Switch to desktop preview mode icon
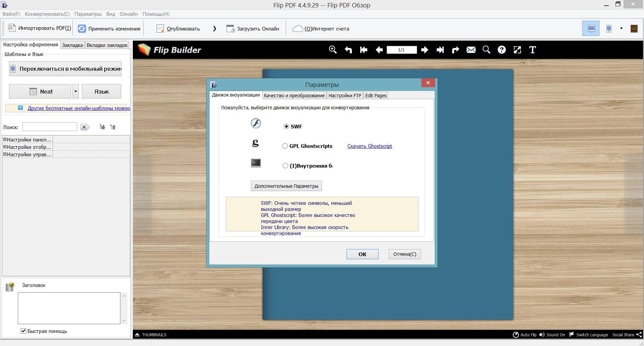The image size is (644, 346). pyautogui.click(x=591, y=28)
